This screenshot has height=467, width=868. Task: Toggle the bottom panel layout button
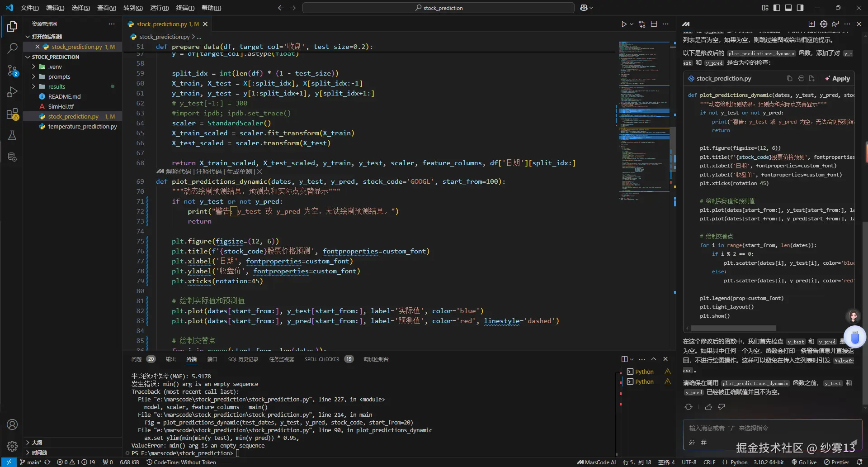click(788, 8)
